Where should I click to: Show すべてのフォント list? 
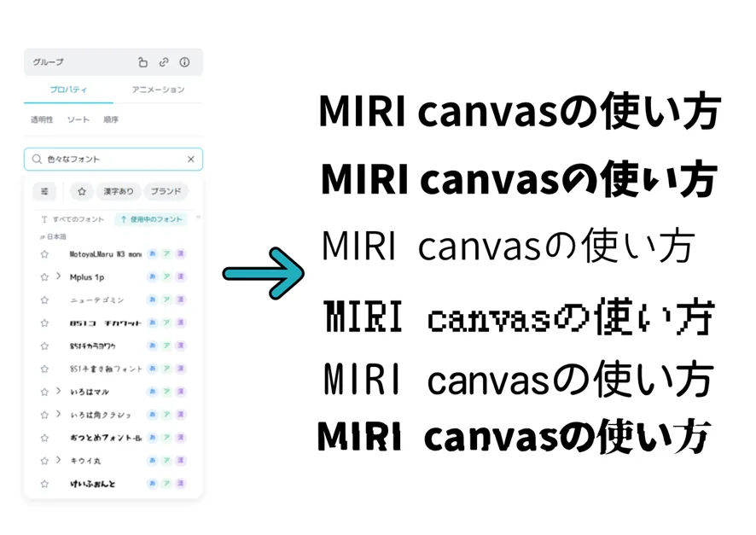click(73, 219)
